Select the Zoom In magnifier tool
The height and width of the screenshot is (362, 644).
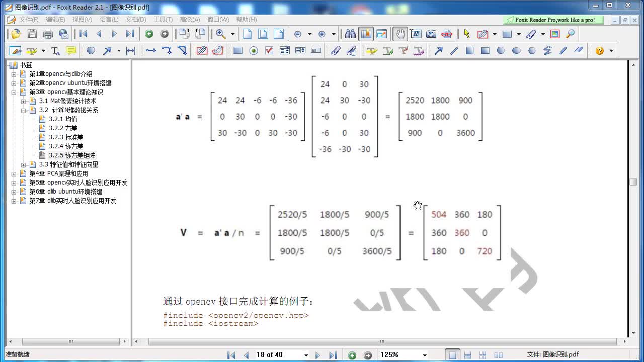click(x=220, y=34)
